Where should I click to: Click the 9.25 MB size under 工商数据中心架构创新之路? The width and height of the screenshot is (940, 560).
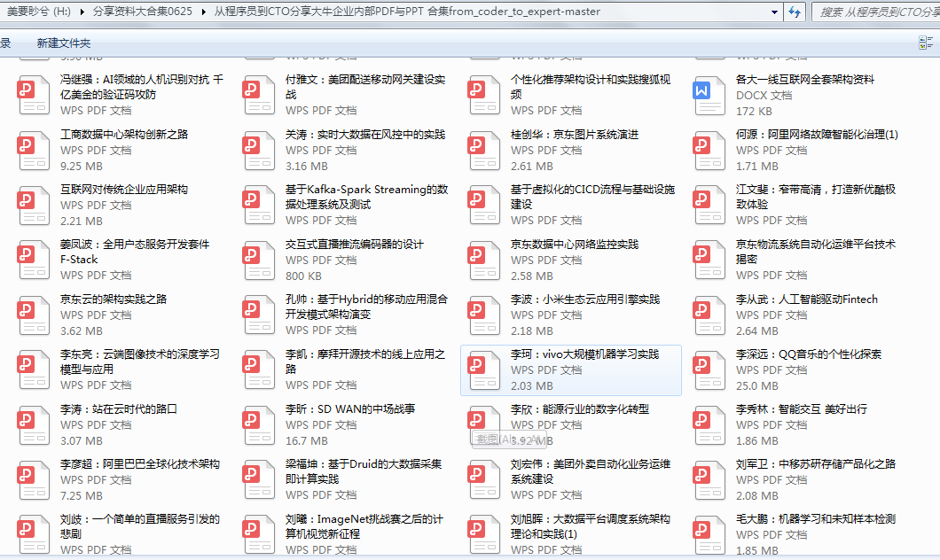82,167
